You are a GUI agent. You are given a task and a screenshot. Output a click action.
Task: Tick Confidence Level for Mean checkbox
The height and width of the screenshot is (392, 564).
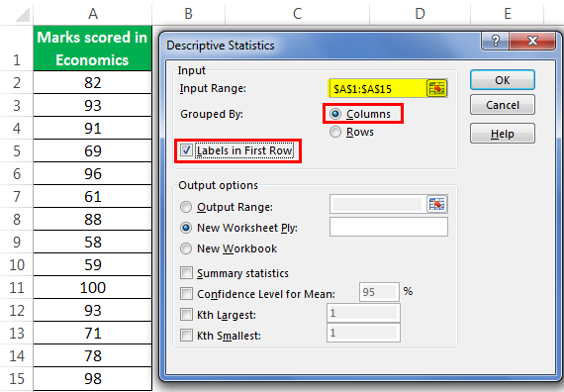186,294
